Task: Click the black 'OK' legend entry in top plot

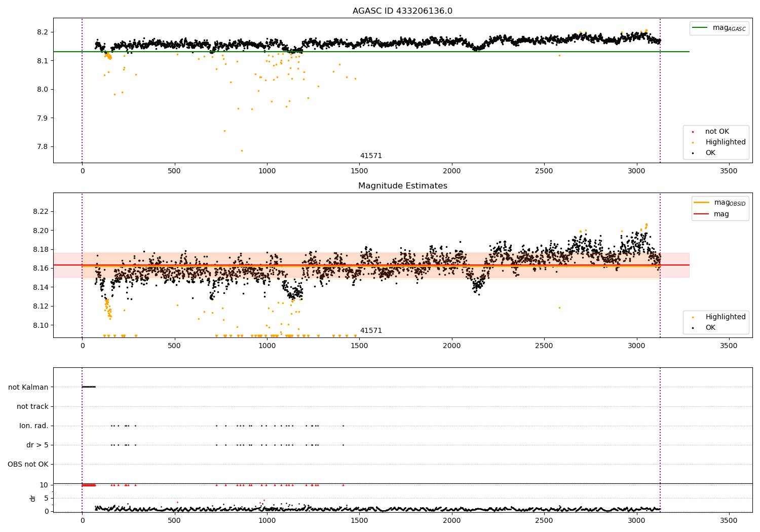Action: click(x=710, y=153)
